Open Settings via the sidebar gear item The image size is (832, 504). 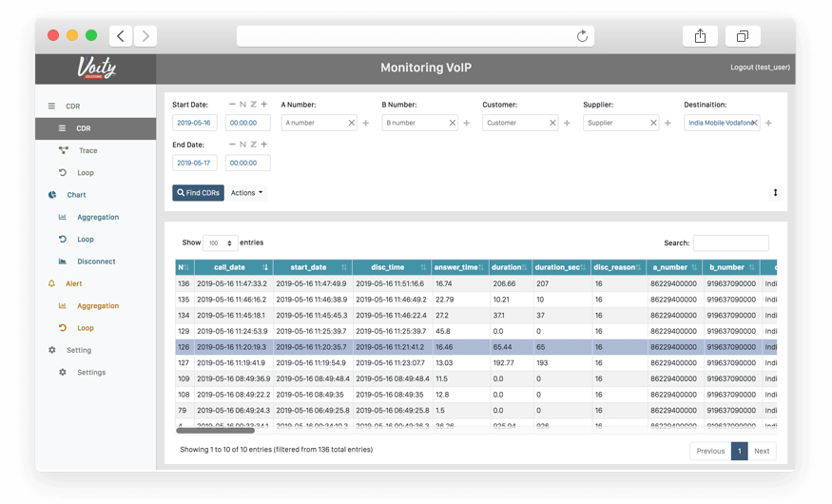tap(90, 373)
